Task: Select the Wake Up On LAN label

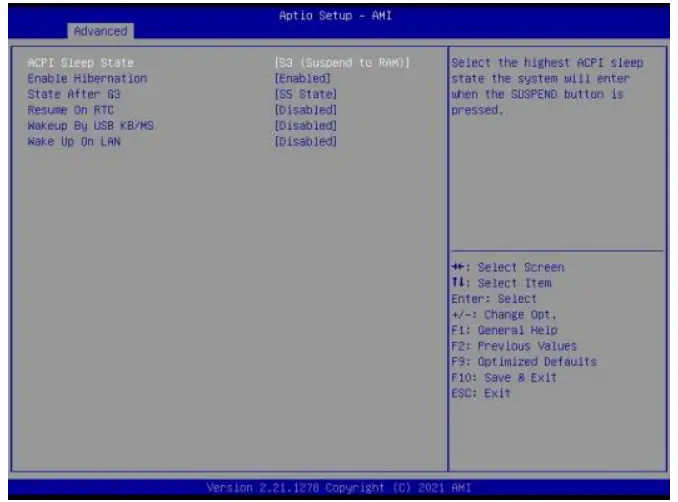Action: [74, 141]
